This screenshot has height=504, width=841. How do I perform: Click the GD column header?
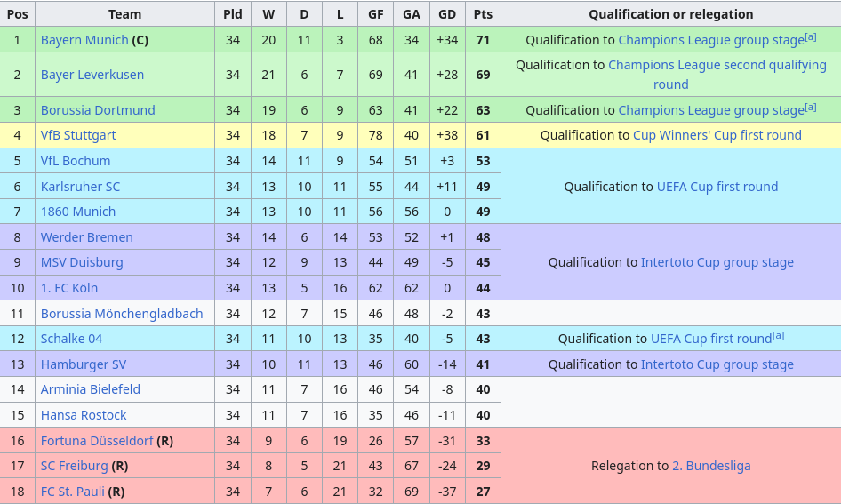(447, 14)
